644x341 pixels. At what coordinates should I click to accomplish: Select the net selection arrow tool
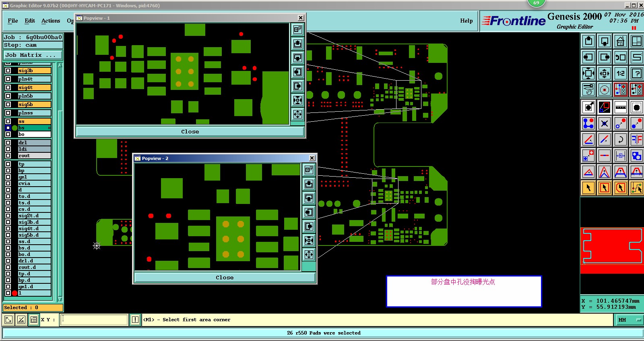[637, 188]
